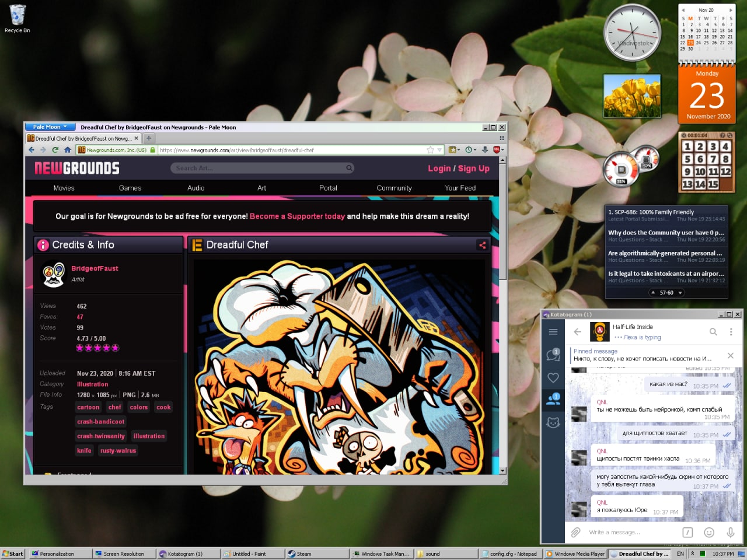The height and width of the screenshot is (560, 747).
Task: Go to previous month in calendar gadget
Action: (x=683, y=10)
